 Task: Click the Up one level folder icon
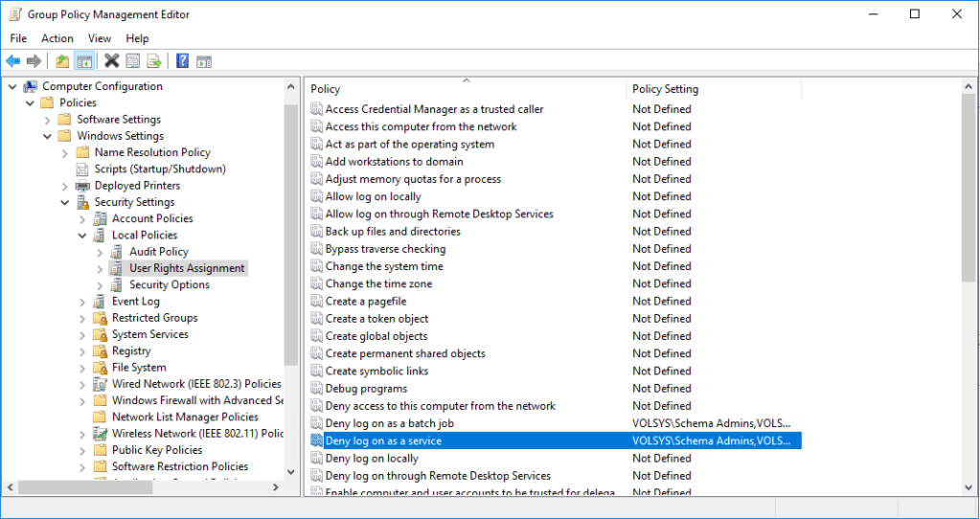click(62, 61)
